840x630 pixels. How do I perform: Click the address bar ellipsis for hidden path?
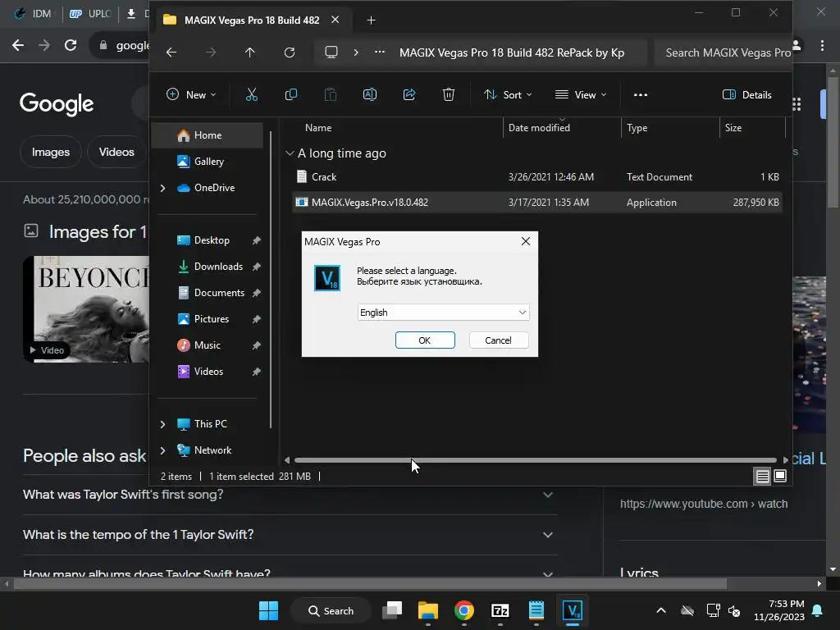380,52
